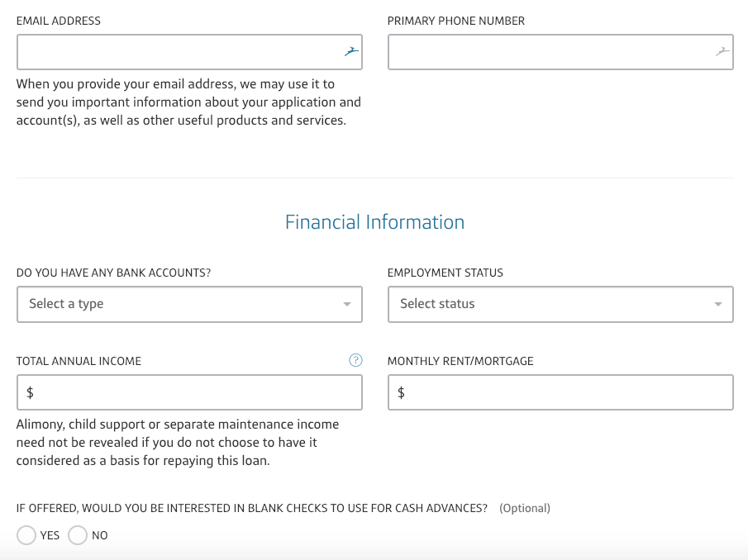The width and height of the screenshot is (748, 560).
Task: Click the 'MONTHLY RENT/MORTGAGE' label
Action: (460, 361)
